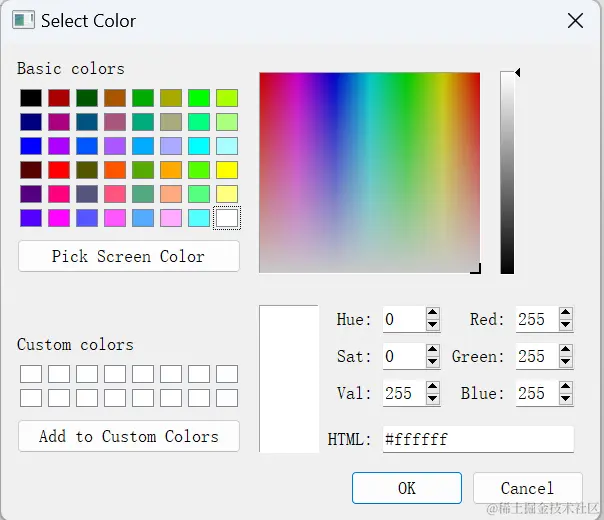This screenshot has height=520, width=604.
Task: Decrease Blue value with down arrow
Action: 565,399
